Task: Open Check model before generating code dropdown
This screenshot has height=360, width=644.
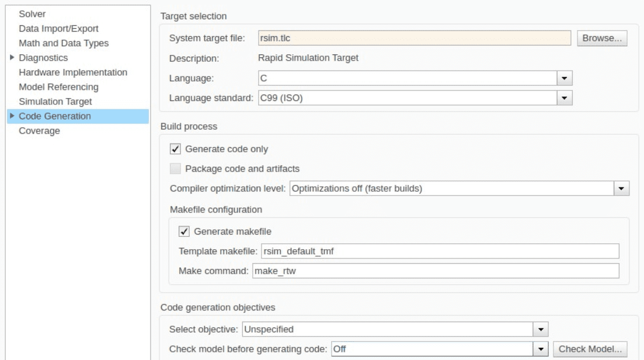Action: point(541,349)
